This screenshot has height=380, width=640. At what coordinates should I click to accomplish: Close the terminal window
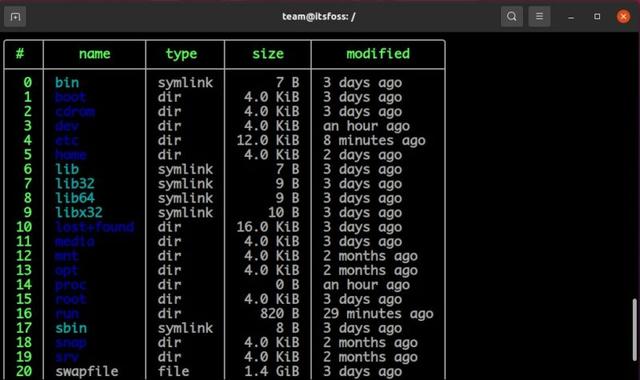click(623, 17)
